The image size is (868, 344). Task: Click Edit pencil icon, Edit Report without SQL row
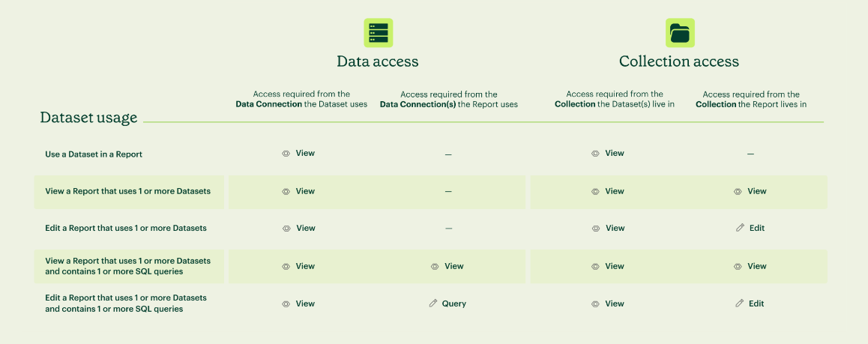(x=740, y=228)
